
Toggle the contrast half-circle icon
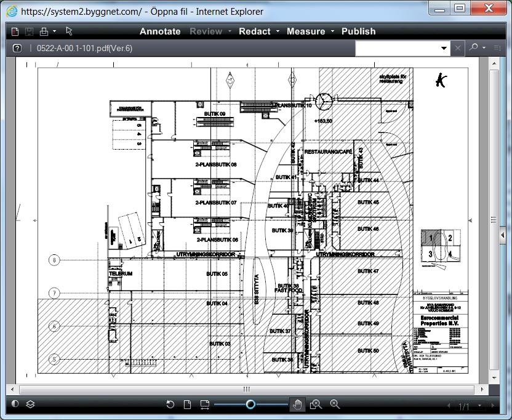[x=15, y=403]
